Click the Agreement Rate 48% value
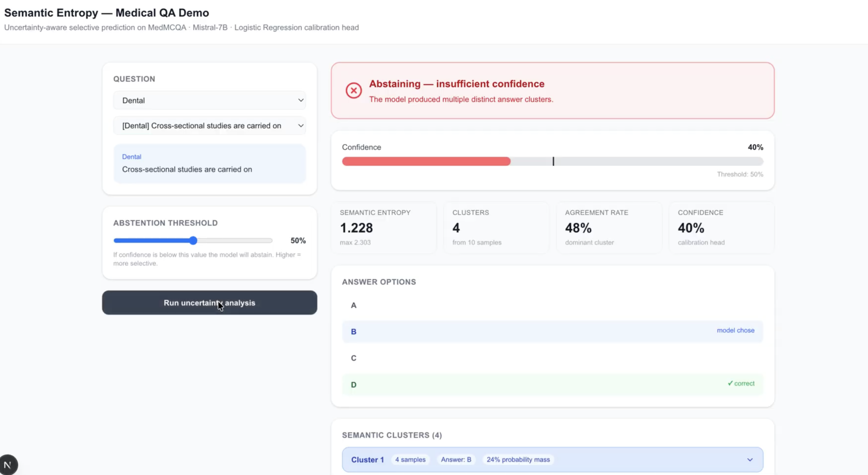 coord(578,228)
